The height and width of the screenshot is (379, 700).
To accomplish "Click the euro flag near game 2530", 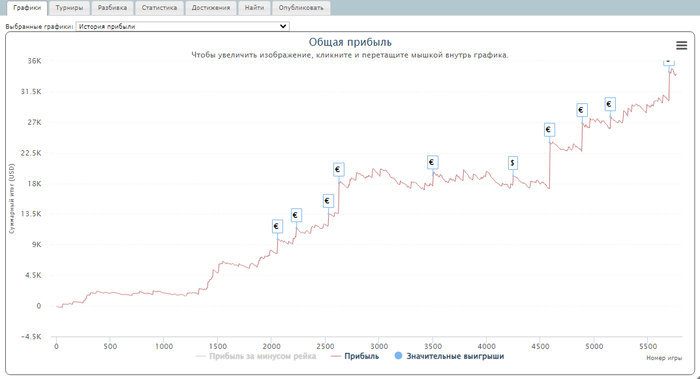I will click(328, 201).
